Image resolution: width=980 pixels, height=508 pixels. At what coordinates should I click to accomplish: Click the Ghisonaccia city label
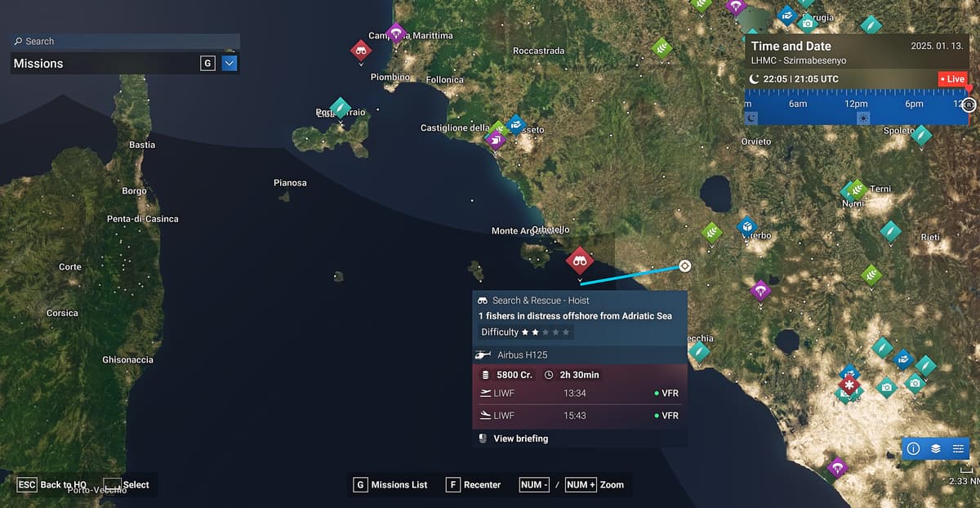click(x=127, y=359)
